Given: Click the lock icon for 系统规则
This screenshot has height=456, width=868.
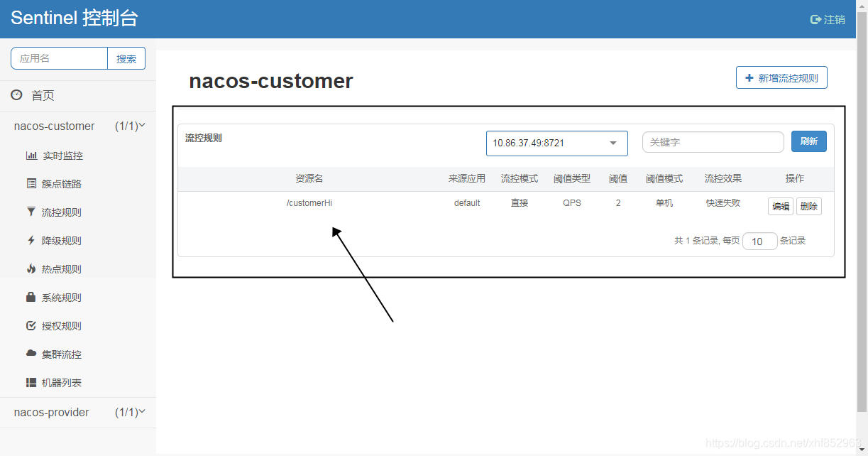Looking at the screenshot, I should tap(31, 297).
